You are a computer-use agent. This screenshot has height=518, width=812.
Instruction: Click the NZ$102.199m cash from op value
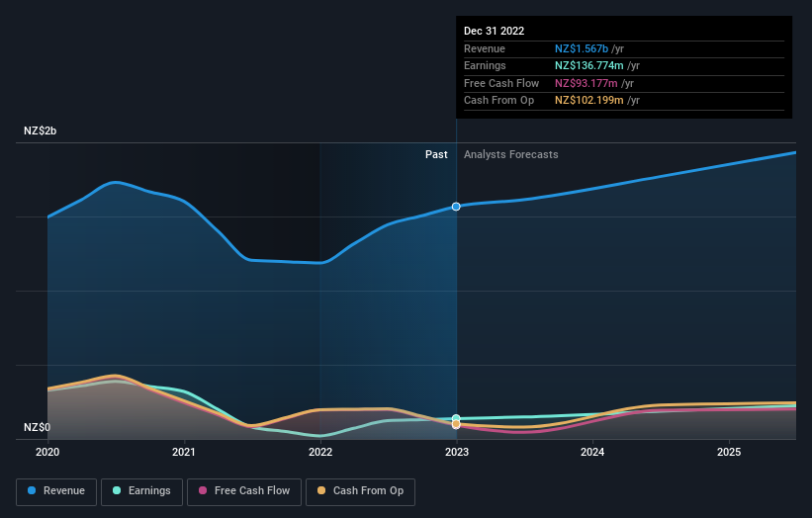589,101
